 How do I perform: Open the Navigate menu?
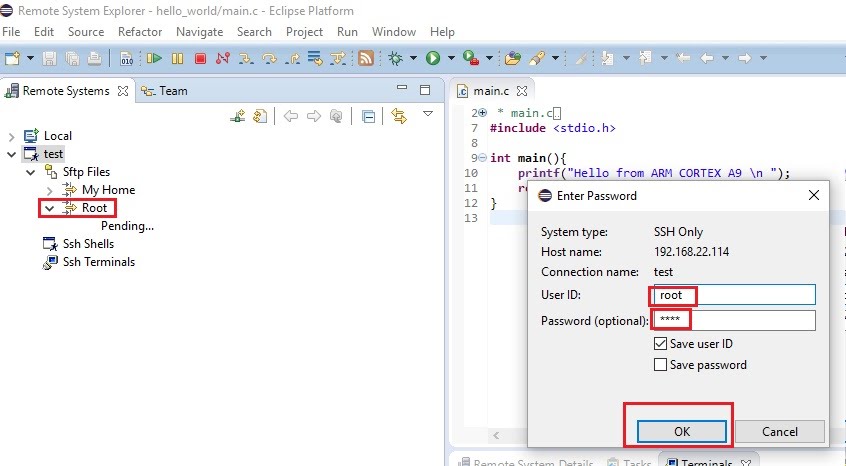[200, 32]
